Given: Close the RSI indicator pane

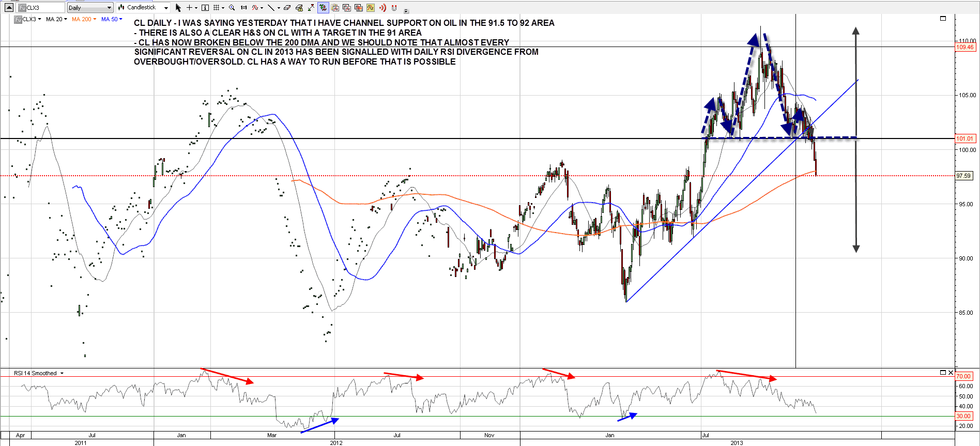Looking at the screenshot, I should click(951, 373).
